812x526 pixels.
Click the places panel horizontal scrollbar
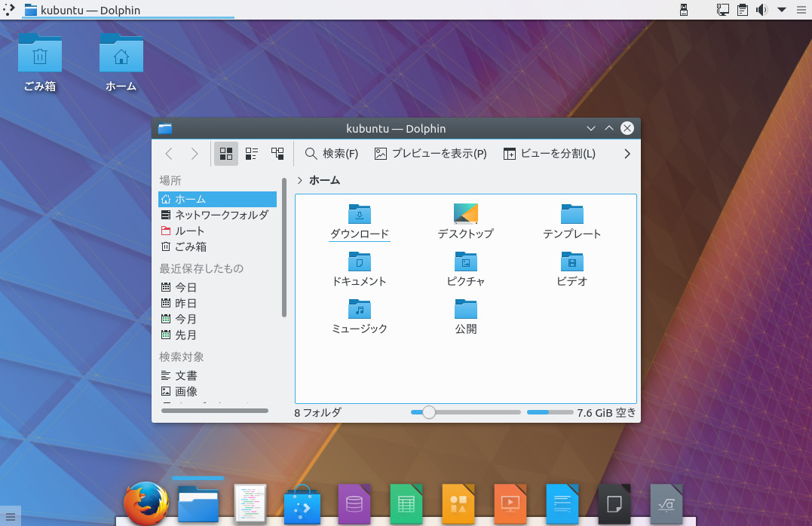click(215, 411)
